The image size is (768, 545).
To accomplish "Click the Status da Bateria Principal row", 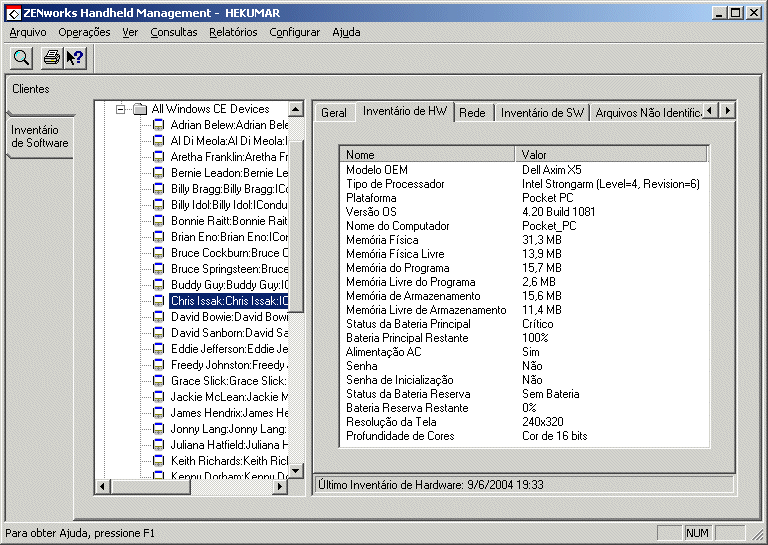I will point(524,324).
